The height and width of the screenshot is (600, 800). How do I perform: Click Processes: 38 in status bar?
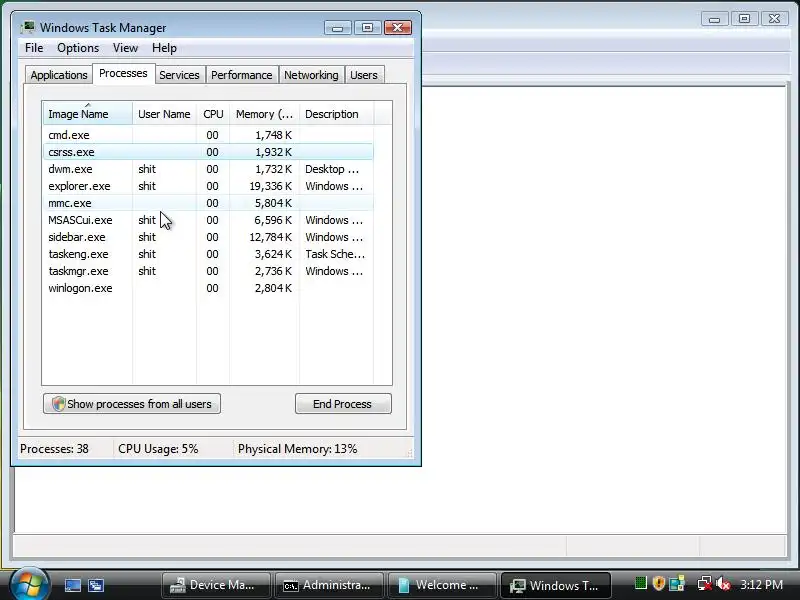[x=54, y=449]
